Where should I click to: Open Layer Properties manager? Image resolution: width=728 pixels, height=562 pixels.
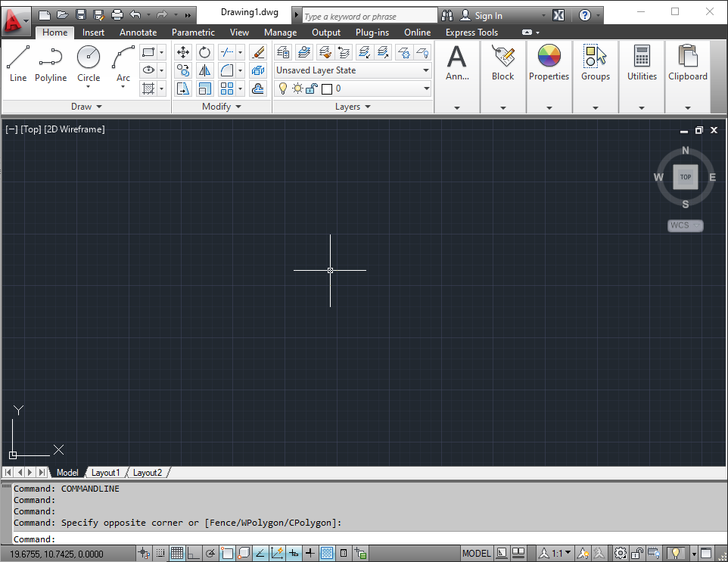283,52
